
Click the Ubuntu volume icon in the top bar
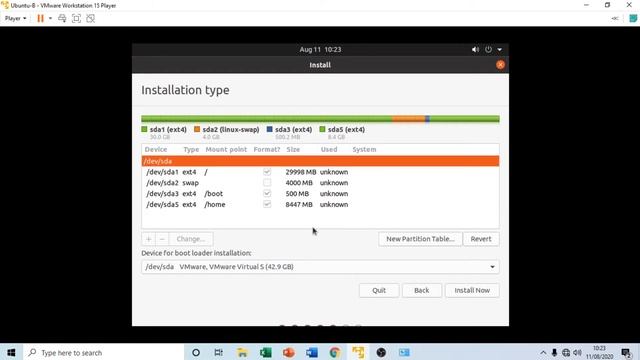[x=476, y=49]
